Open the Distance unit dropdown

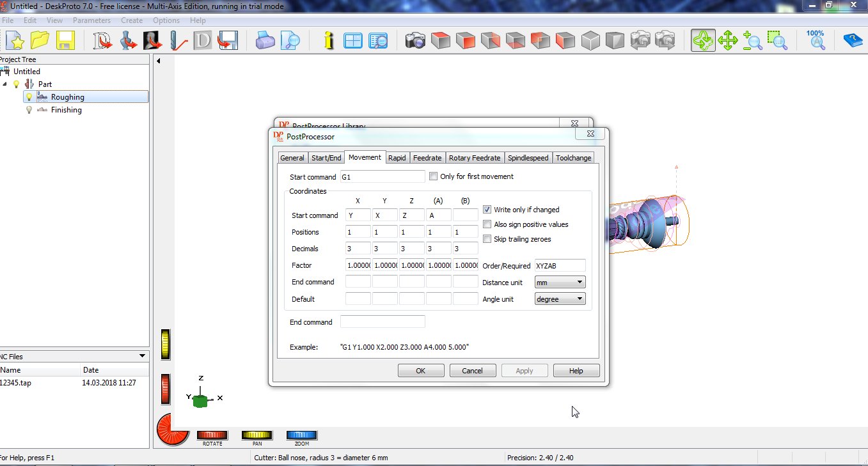(x=560, y=282)
